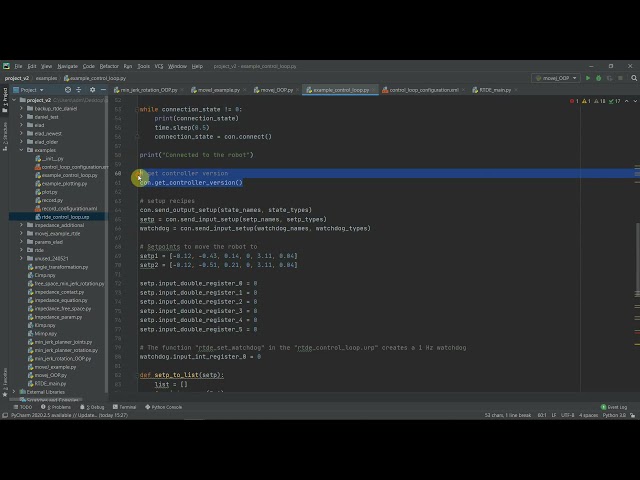Screen dimensions: 640x480
Task: Toggle the Structure side tool window
Action: pos(5,136)
